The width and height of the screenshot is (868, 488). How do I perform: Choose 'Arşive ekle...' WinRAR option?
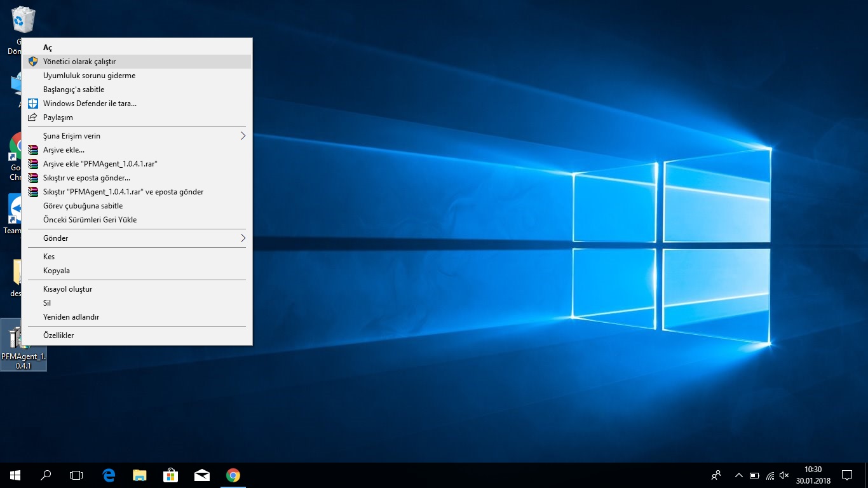click(x=137, y=150)
